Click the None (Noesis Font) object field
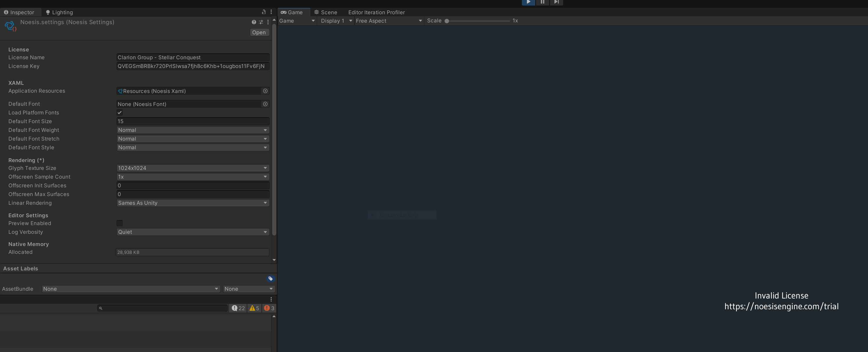This screenshot has height=352, width=868. (x=189, y=104)
